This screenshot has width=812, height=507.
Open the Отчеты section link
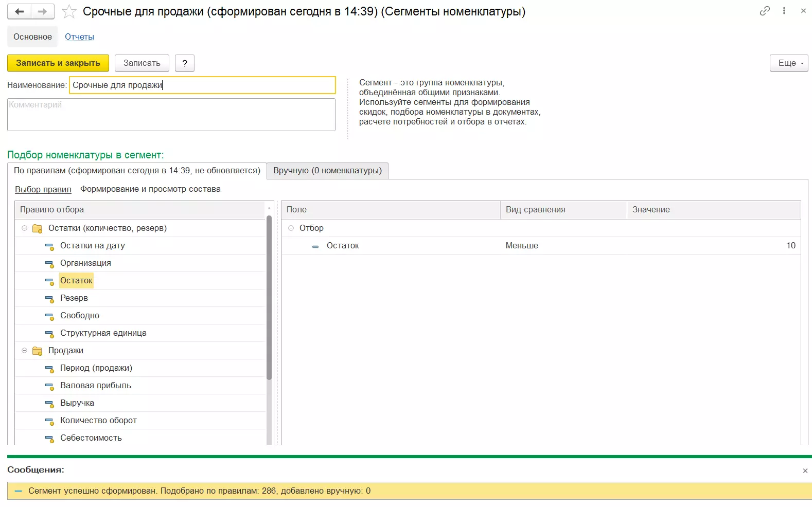pyautogui.click(x=79, y=37)
